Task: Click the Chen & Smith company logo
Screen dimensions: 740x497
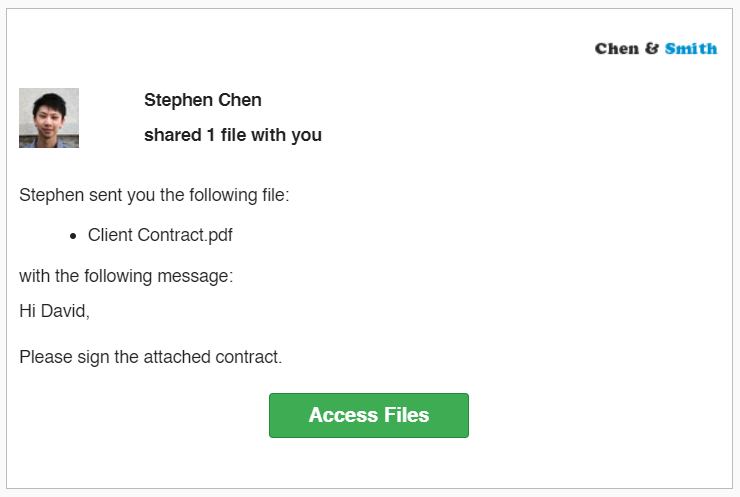Action: pos(655,48)
